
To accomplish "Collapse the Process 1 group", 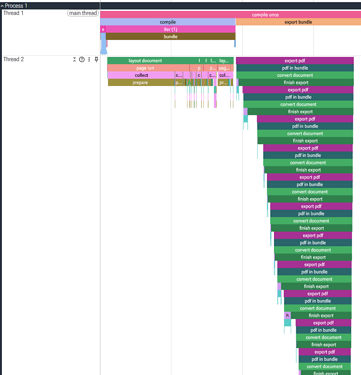I will click(2, 6).
